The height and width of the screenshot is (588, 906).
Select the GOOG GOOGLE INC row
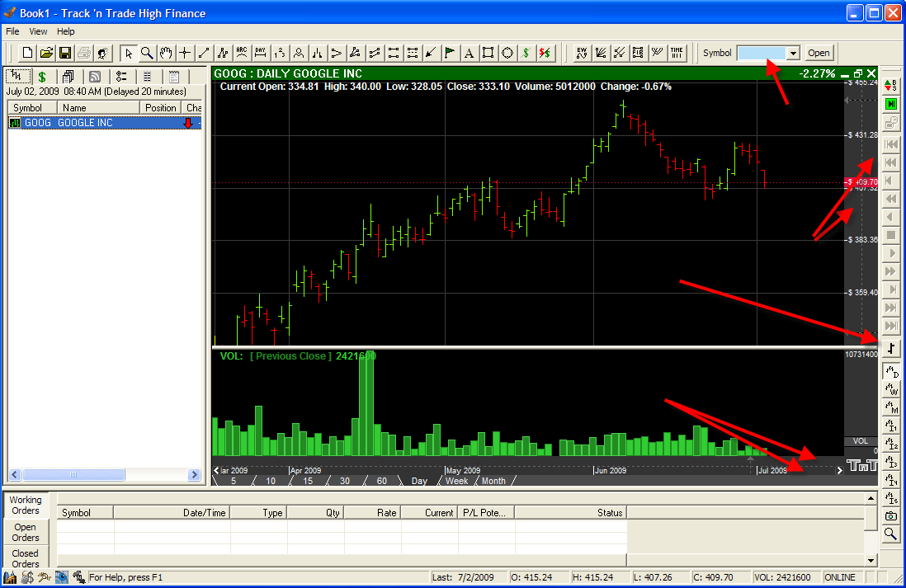104,122
